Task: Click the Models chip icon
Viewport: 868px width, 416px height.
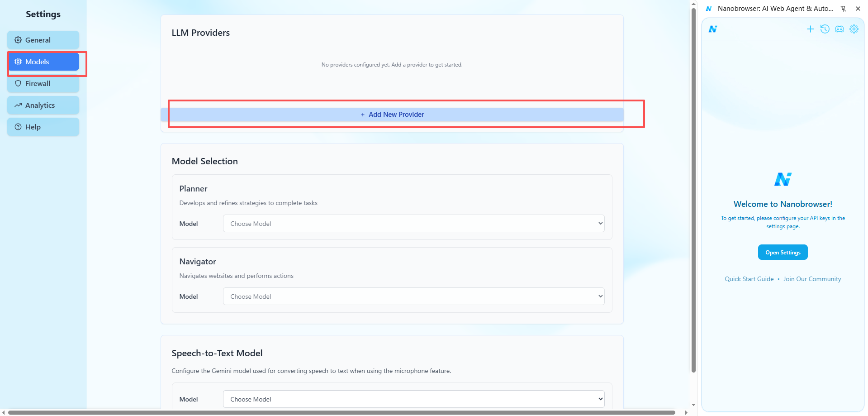Action: 18,62
